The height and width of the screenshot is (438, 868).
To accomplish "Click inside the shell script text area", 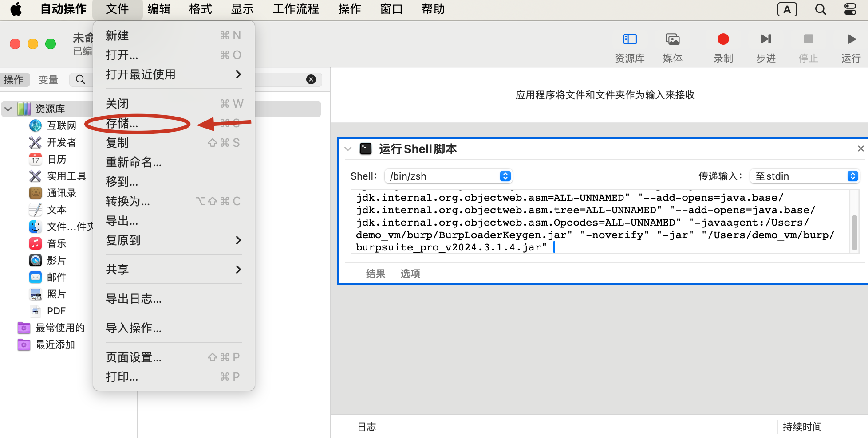I will 601,222.
